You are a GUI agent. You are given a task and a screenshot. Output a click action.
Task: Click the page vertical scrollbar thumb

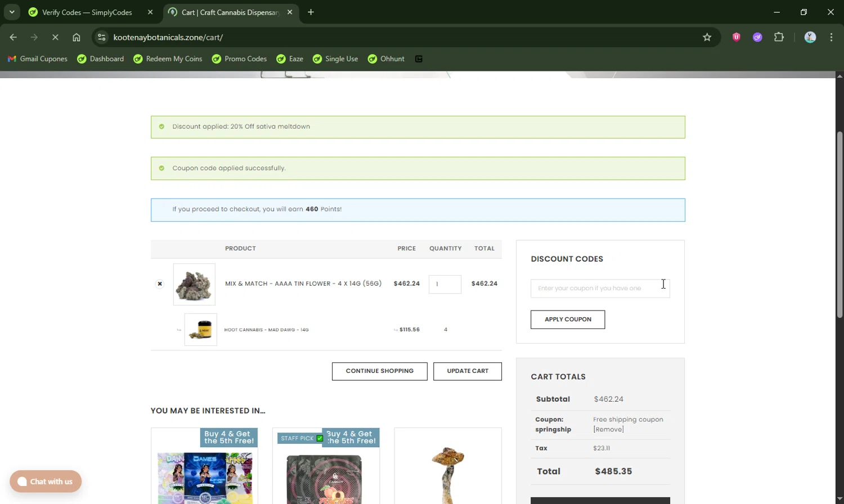839,225
